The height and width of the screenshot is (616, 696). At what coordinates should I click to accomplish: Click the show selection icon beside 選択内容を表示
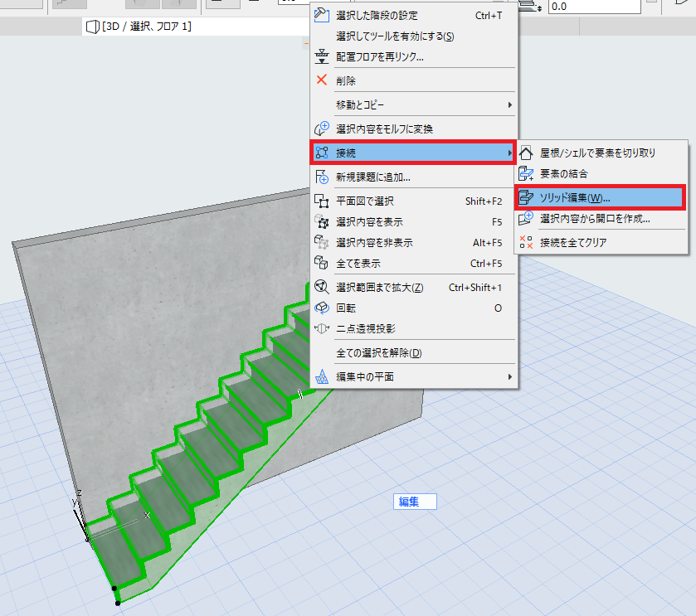click(x=321, y=221)
